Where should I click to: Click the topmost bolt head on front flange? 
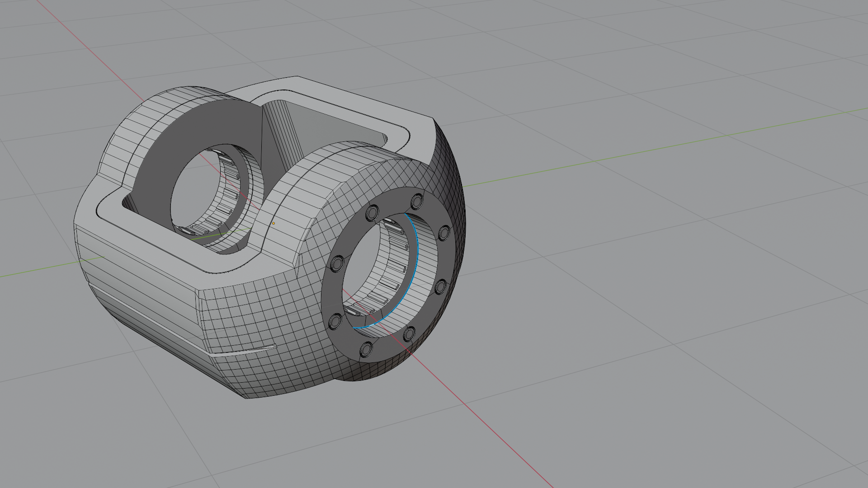[x=416, y=201]
